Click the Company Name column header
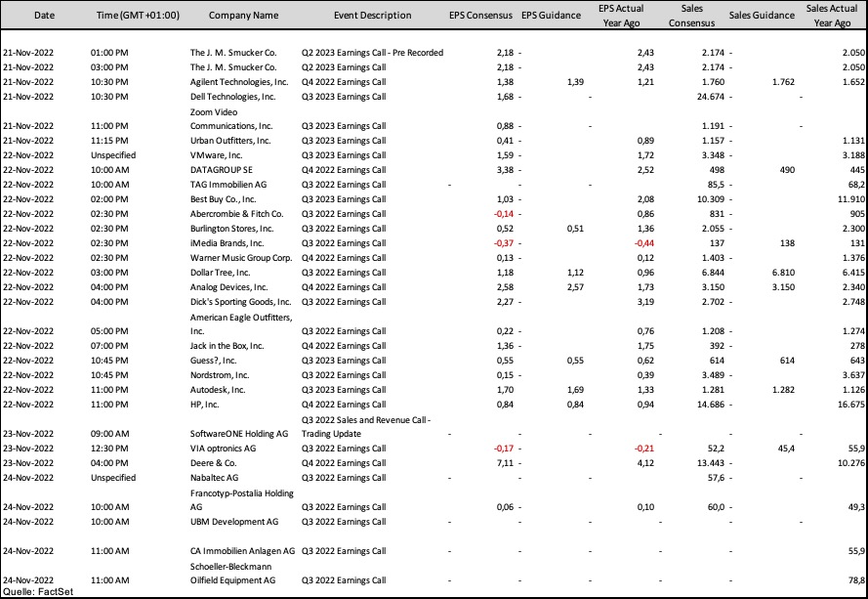Viewport: 868px width, 599px height. pos(243,16)
